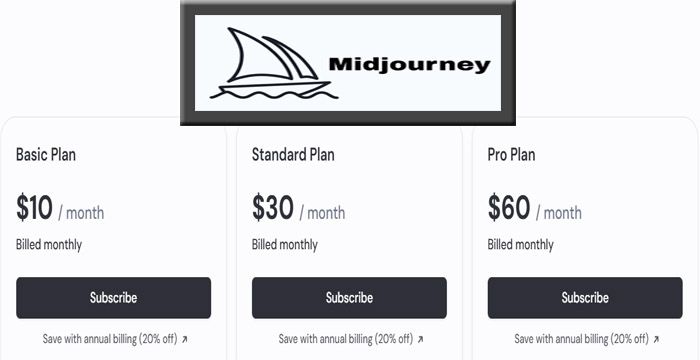This screenshot has height=360, width=700.
Task: Subscribe to the Basic Plan
Action: tap(113, 297)
